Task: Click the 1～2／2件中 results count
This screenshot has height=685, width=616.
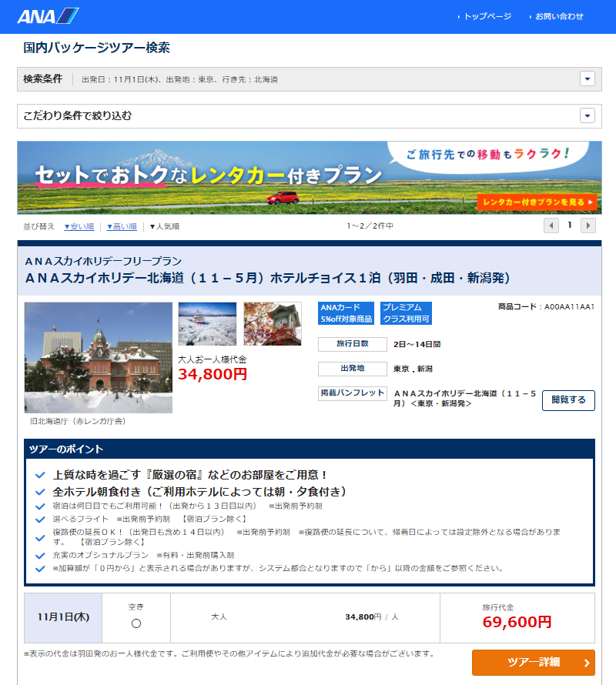Action: click(x=370, y=226)
